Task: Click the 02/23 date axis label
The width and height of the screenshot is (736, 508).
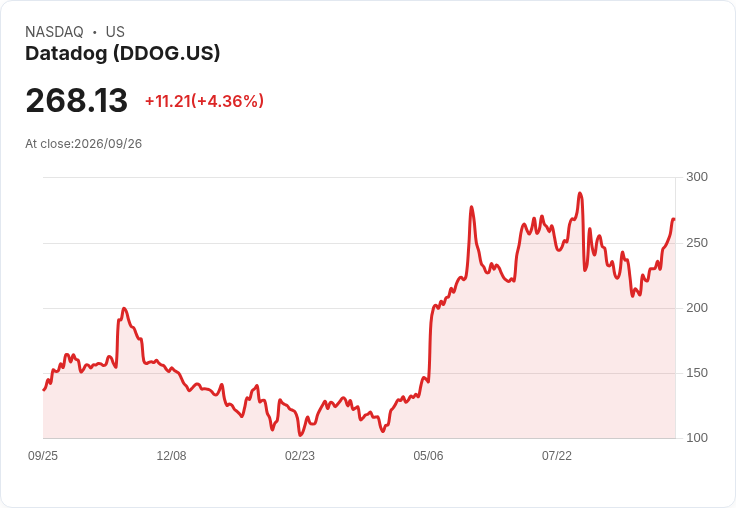Action: (x=300, y=456)
